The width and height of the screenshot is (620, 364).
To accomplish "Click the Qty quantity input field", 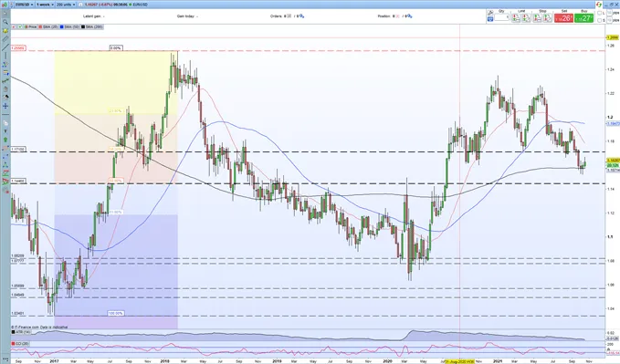I will [x=502, y=17].
